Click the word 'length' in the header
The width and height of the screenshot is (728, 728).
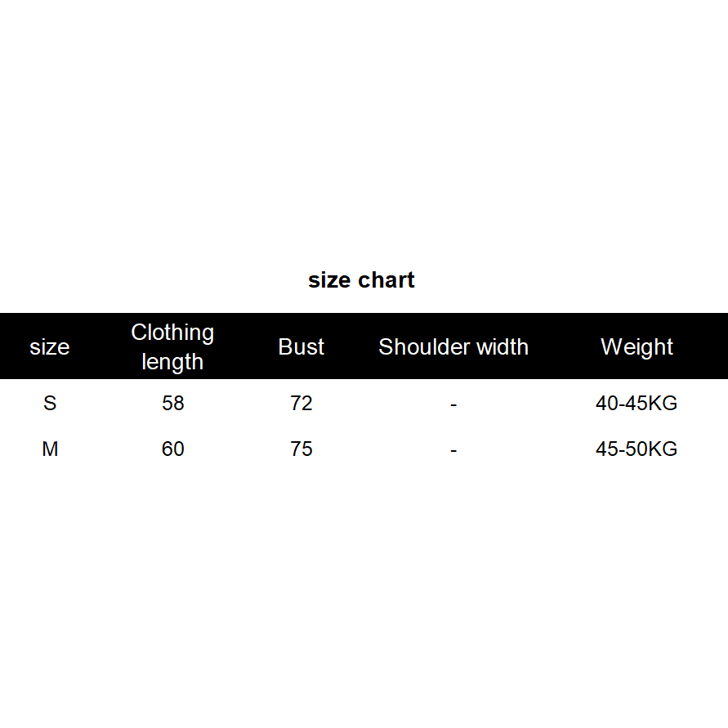tap(172, 361)
